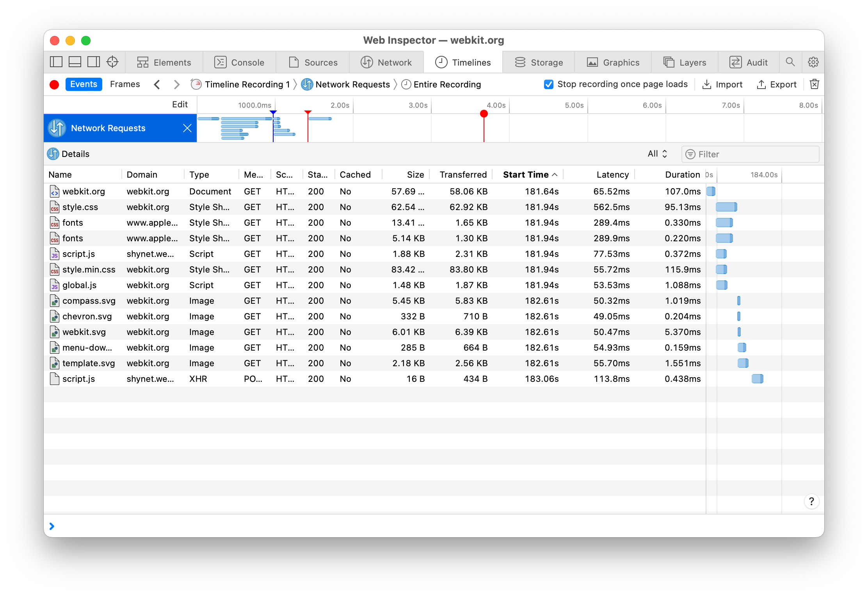Dock inspector to bottom of window

click(x=75, y=62)
